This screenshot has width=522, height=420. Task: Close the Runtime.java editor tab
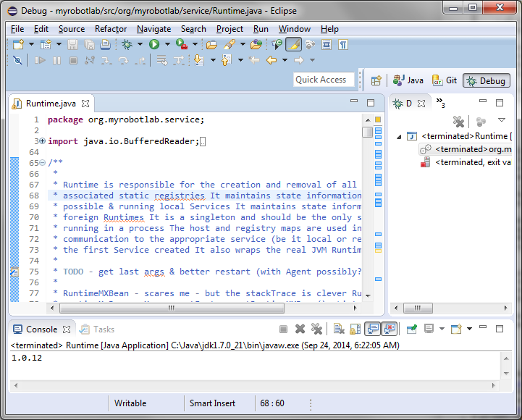[x=85, y=104]
